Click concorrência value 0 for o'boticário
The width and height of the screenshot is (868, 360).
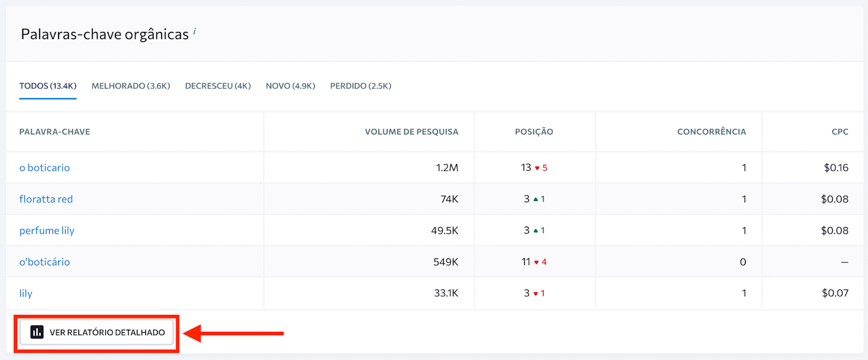(x=743, y=262)
